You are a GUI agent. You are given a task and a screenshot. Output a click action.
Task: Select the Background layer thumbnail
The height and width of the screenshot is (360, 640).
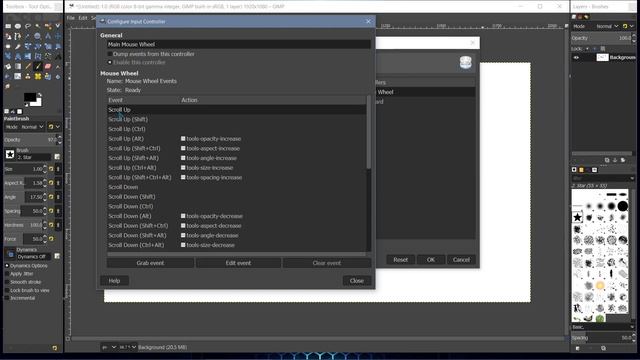[602, 58]
